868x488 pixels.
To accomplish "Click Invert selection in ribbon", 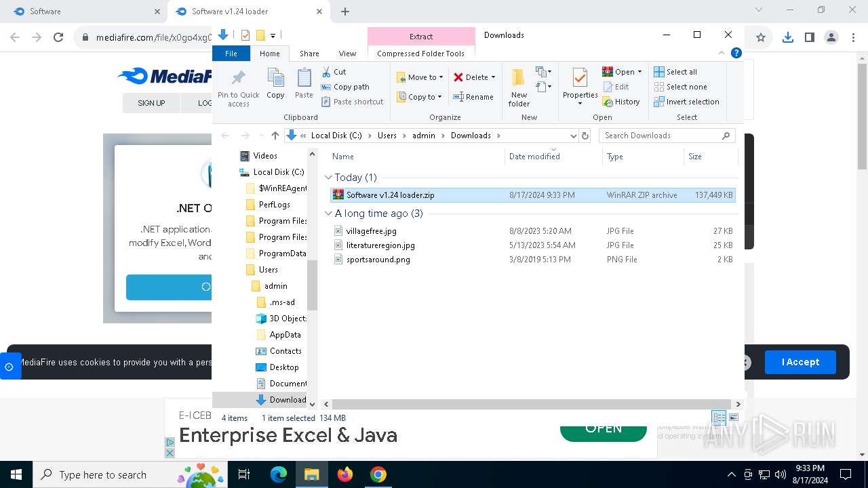I will tap(686, 102).
